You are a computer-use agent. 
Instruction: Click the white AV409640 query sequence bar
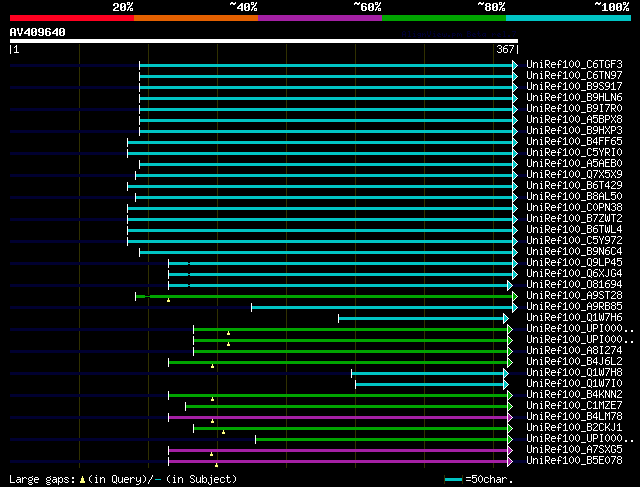tap(264, 41)
